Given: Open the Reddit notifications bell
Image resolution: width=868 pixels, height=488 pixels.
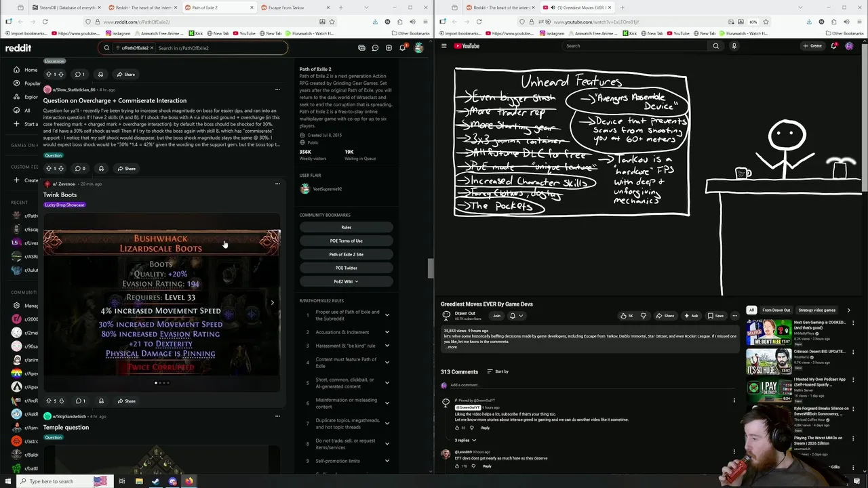Looking at the screenshot, I should pos(402,48).
